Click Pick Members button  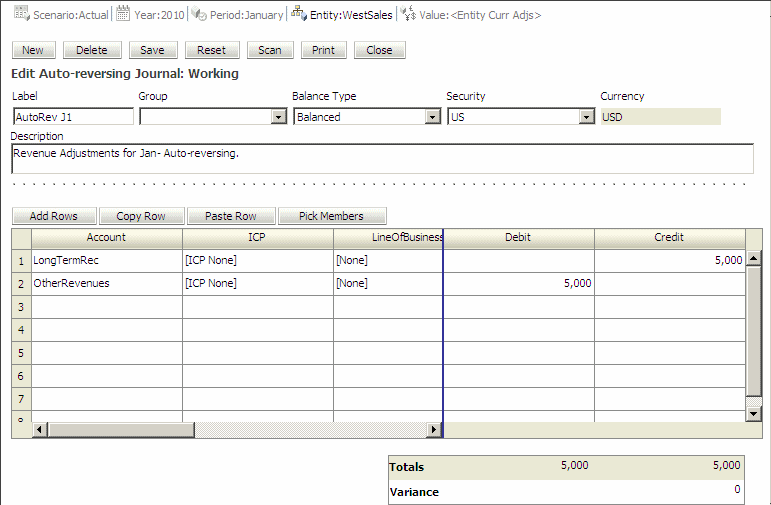(x=332, y=216)
